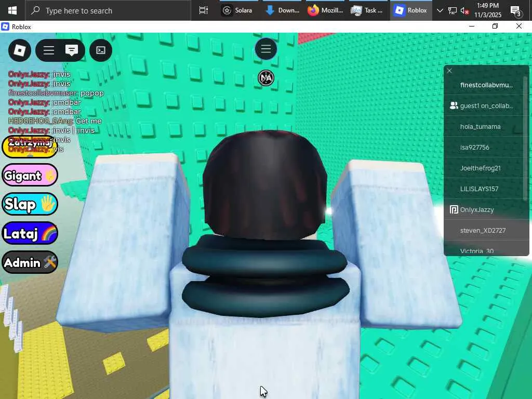This screenshot has width=532, height=399.
Task: Restore down the Roblox window
Action: [x=495, y=26]
